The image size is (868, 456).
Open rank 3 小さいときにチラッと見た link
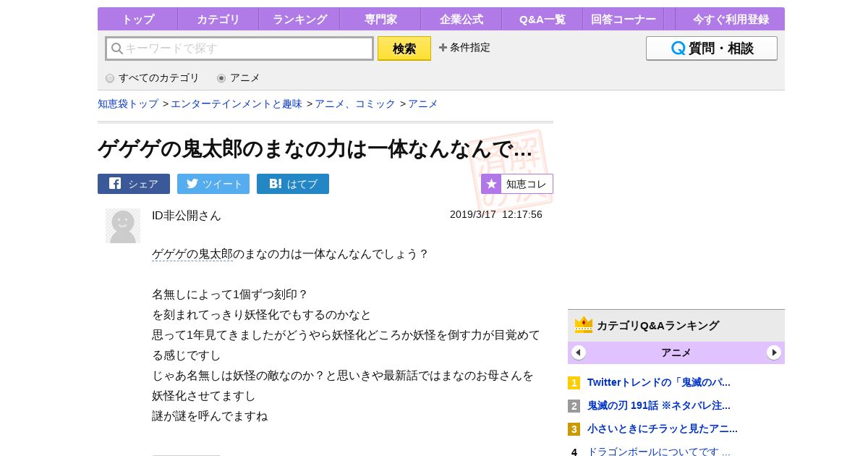point(663,428)
